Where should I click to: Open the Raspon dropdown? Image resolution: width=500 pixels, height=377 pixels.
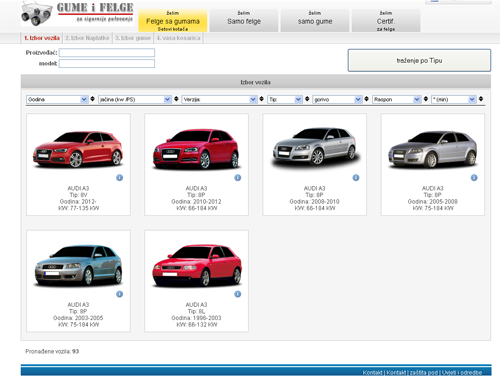[x=396, y=99]
